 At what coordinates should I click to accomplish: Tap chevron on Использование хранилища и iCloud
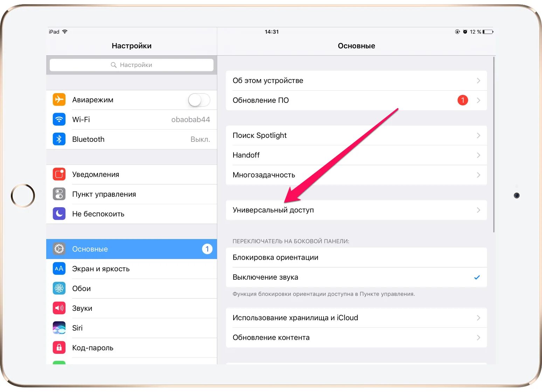point(479,318)
